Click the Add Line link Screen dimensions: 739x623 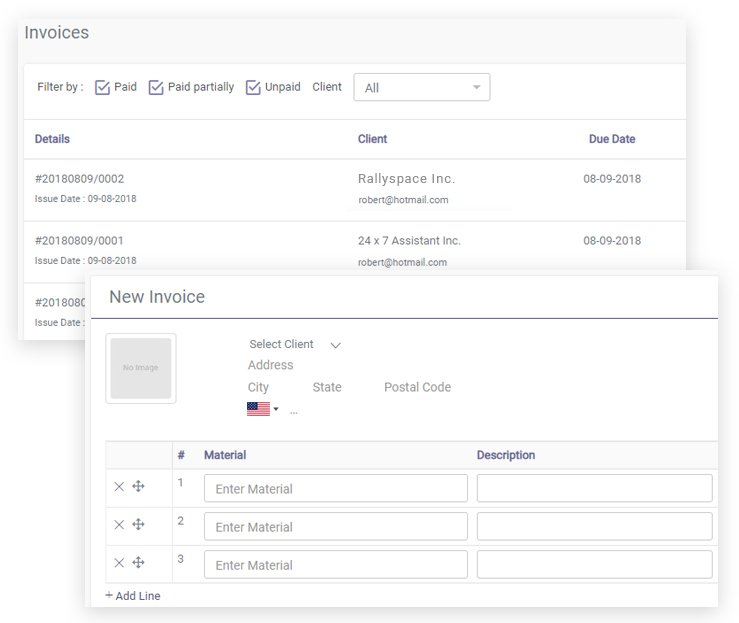[133, 596]
